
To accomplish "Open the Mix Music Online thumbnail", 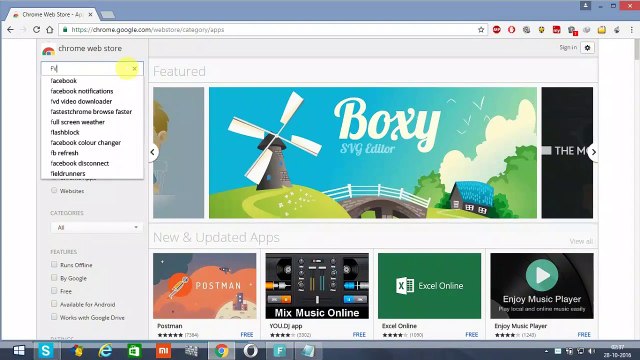I will (317, 286).
